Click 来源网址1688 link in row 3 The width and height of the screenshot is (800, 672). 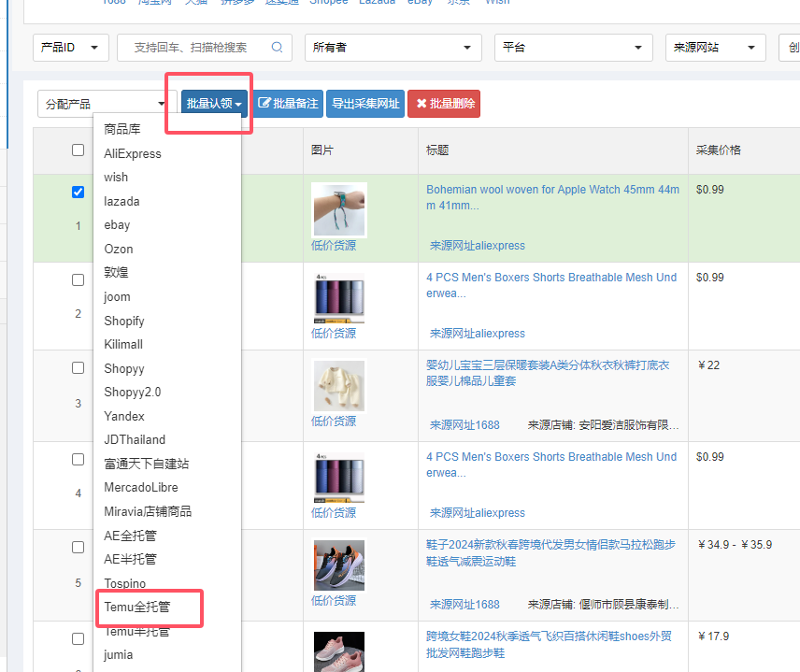(x=464, y=425)
